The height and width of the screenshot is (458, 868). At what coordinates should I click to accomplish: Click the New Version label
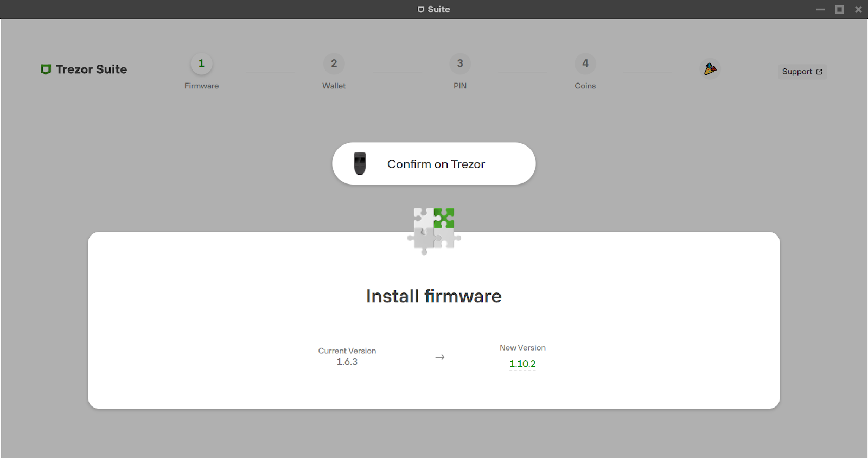coord(522,348)
